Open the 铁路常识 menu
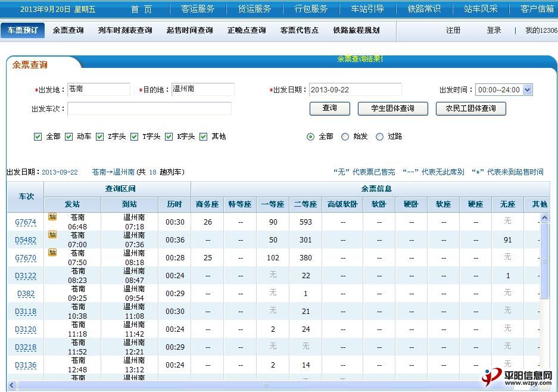The width and height of the screenshot is (558, 392). pyautogui.click(x=424, y=9)
